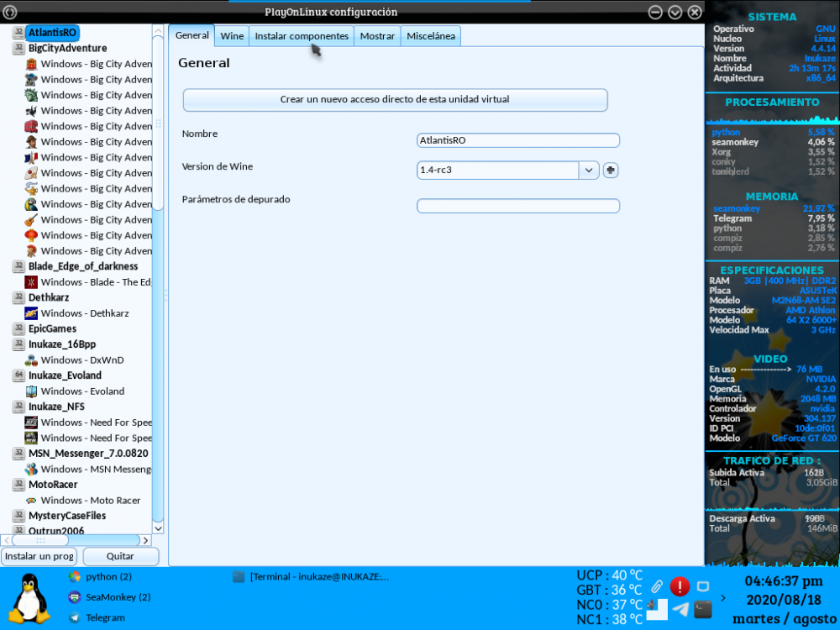Click Crear un nuevo acceso directo button
Screen dimensions: 840x630
[395, 99]
